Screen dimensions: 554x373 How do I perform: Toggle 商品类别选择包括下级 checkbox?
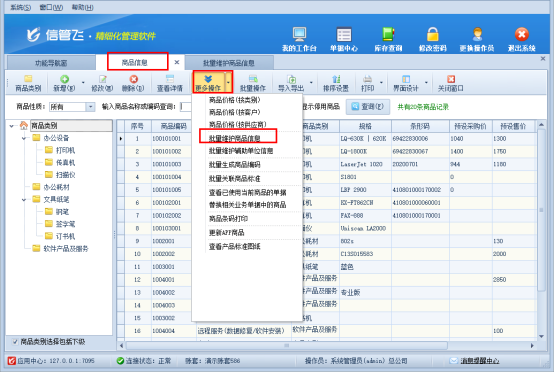[15, 342]
